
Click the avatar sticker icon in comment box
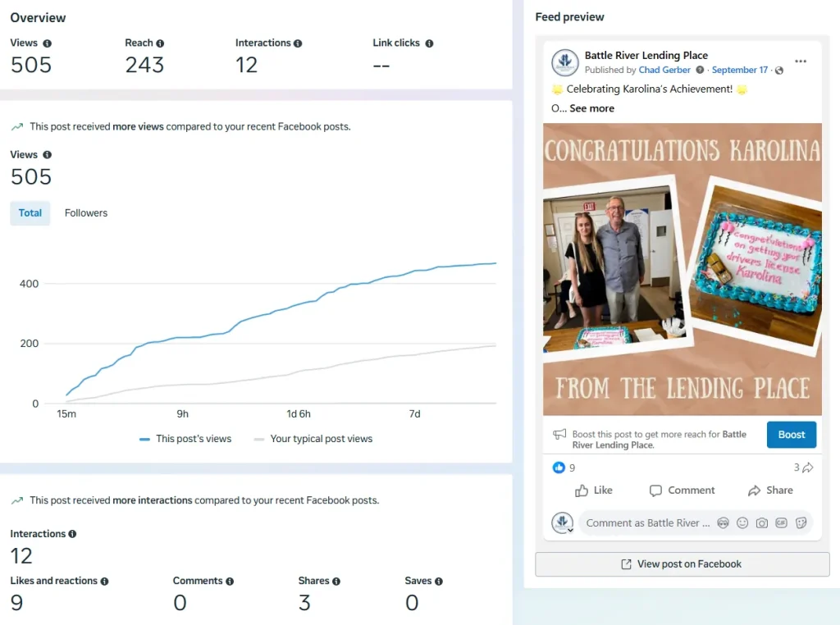tap(723, 523)
